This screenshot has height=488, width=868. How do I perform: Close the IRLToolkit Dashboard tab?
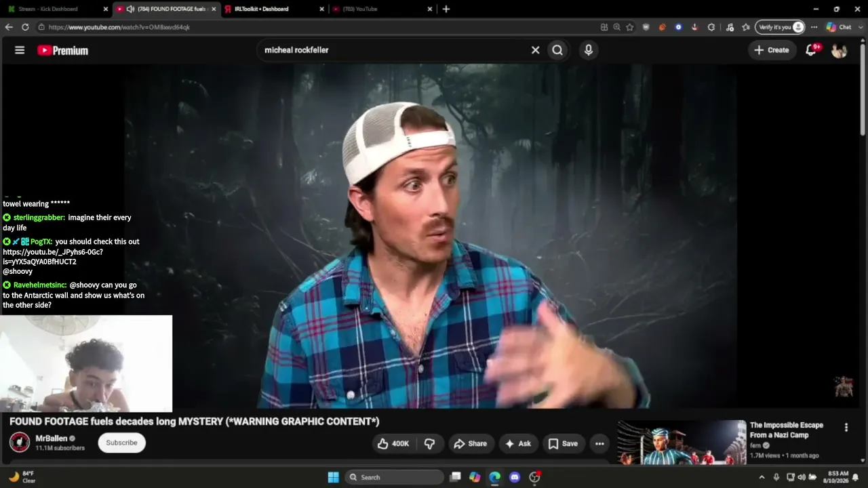click(x=321, y=9)
